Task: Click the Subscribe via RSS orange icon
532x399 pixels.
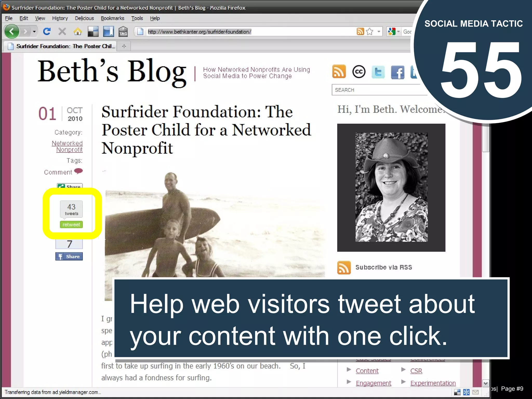Action: click(x=344, y=268)
